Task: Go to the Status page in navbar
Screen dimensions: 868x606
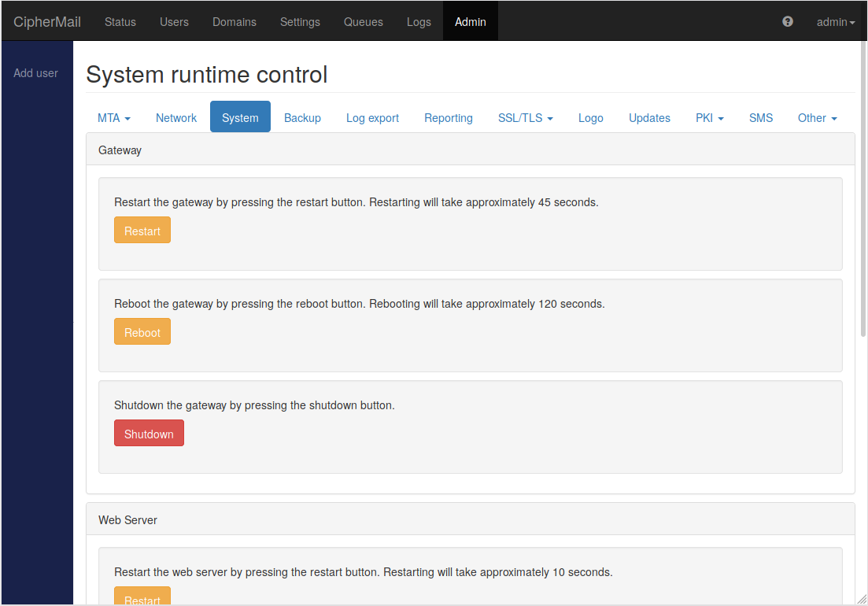Action: [120, 22]
